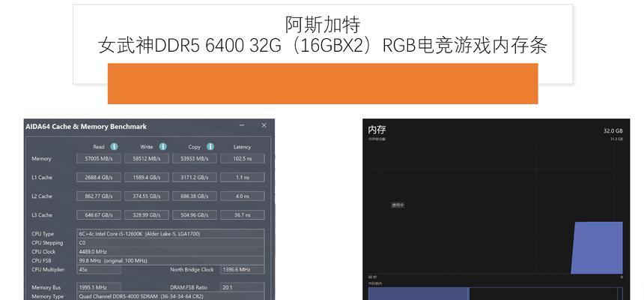Click the Copy column header
This screenshot has height=300, width=644.
[x=194, y=147]
